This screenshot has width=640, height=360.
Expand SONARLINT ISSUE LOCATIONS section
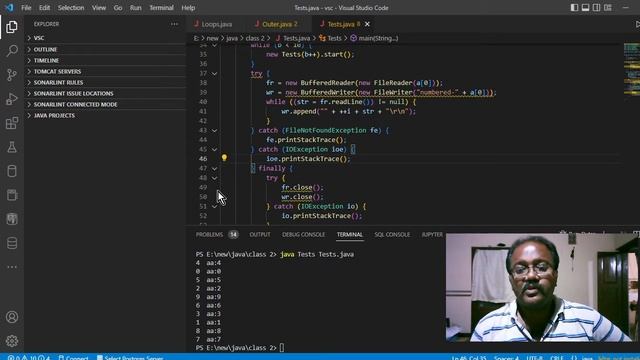[105, 93]
